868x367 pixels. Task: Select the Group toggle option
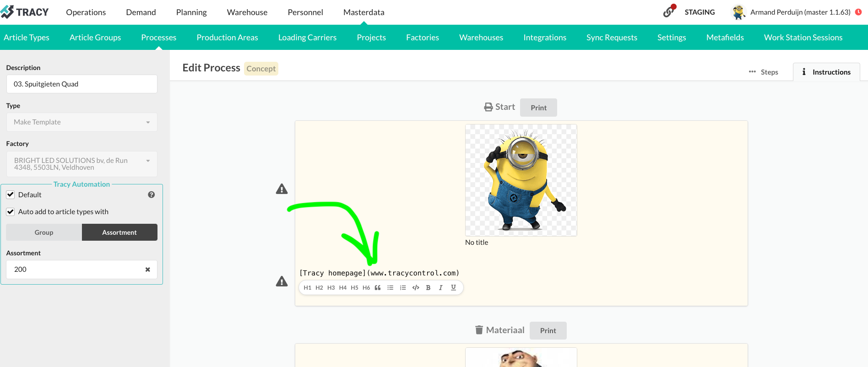pyautogui.click(x=44, y=232)
